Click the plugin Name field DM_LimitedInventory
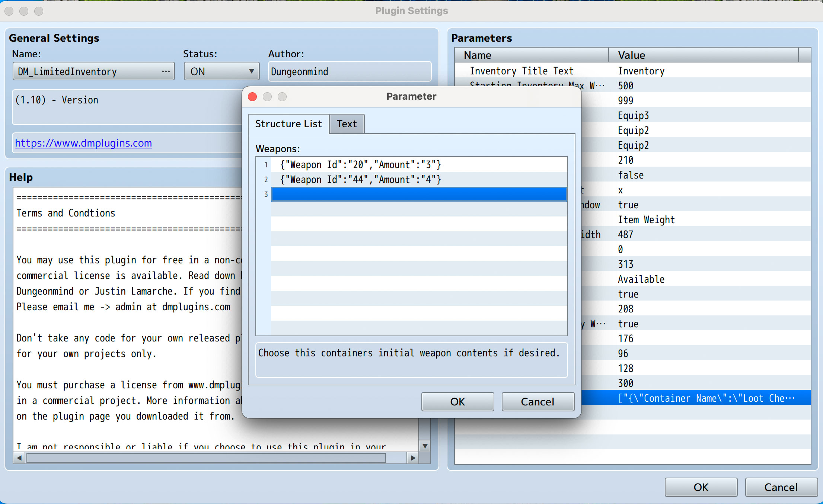 click(x=93, y=71)
